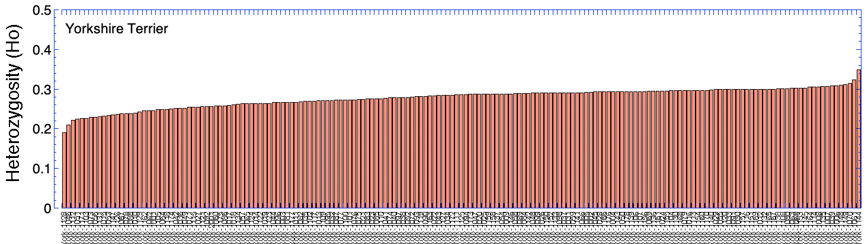Click the 0.4 y-axis tick label

click(41, 50)
